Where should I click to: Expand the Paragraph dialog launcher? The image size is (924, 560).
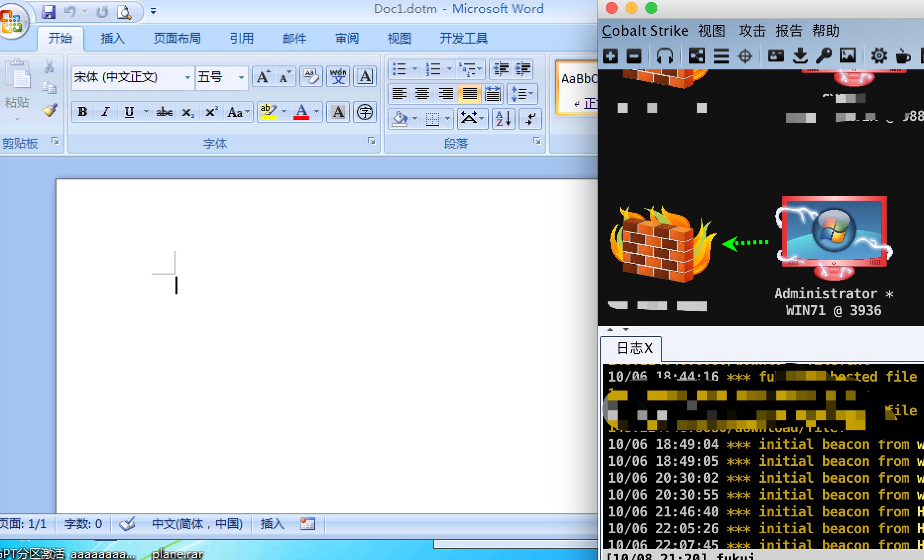pyautogui.click(x=537, y=141)
